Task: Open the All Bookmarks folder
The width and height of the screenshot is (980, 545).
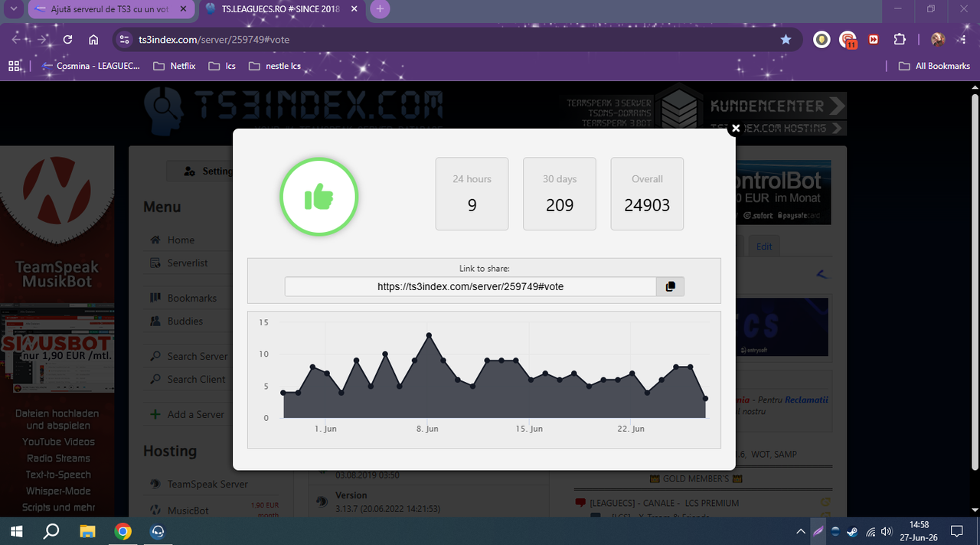Action: 934,66
